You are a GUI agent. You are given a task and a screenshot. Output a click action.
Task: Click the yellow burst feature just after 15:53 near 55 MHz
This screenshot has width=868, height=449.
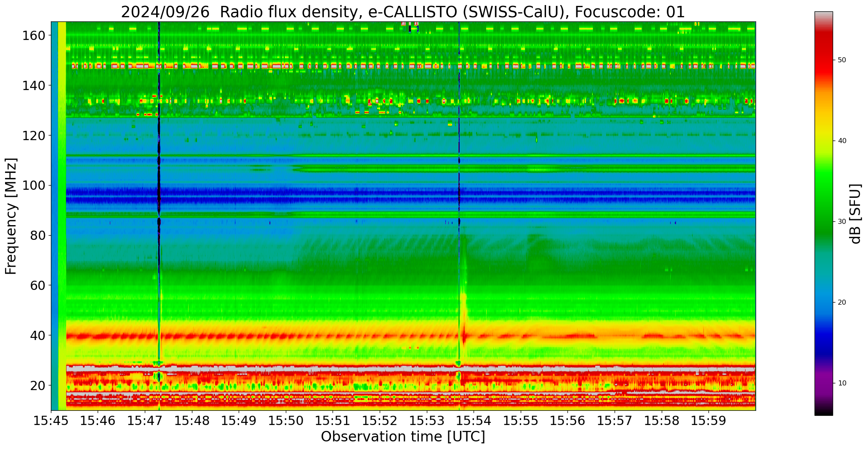pos(463,298)
